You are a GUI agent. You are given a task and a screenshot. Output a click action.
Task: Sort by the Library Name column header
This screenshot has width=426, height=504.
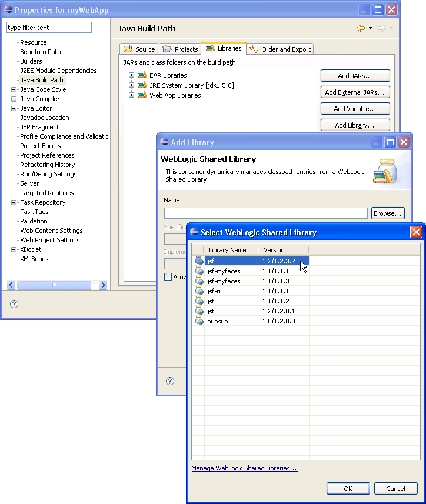231,250
